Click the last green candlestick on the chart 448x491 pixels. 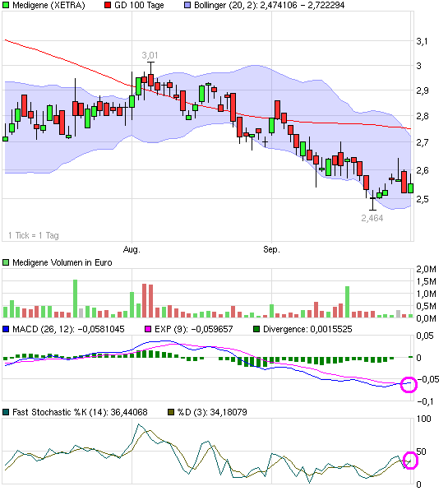pos(411,188)
